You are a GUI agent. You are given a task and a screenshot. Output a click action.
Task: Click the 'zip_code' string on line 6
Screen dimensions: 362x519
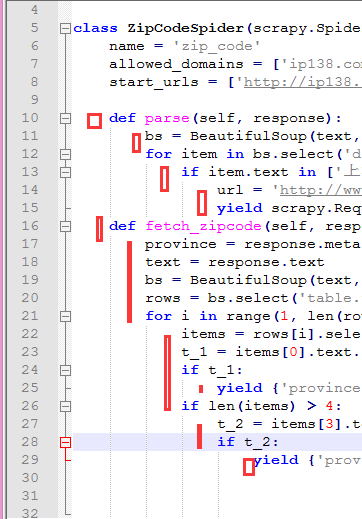pos(217,46)
